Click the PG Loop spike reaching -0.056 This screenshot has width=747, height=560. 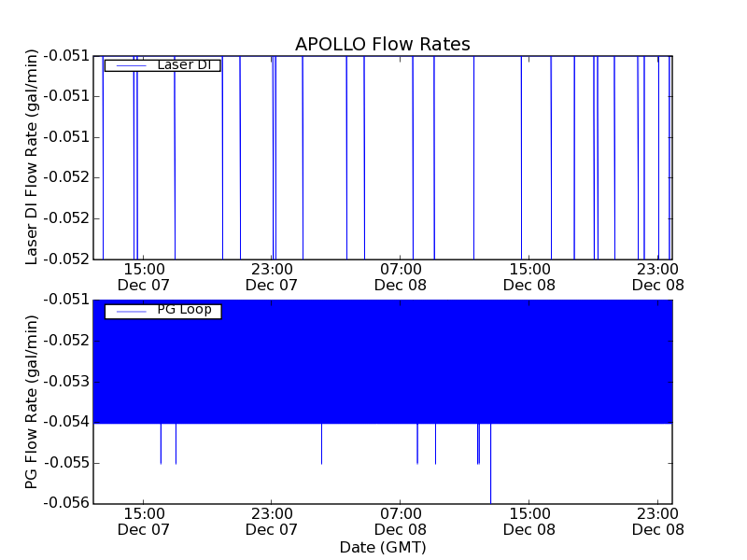coord(491,463)
